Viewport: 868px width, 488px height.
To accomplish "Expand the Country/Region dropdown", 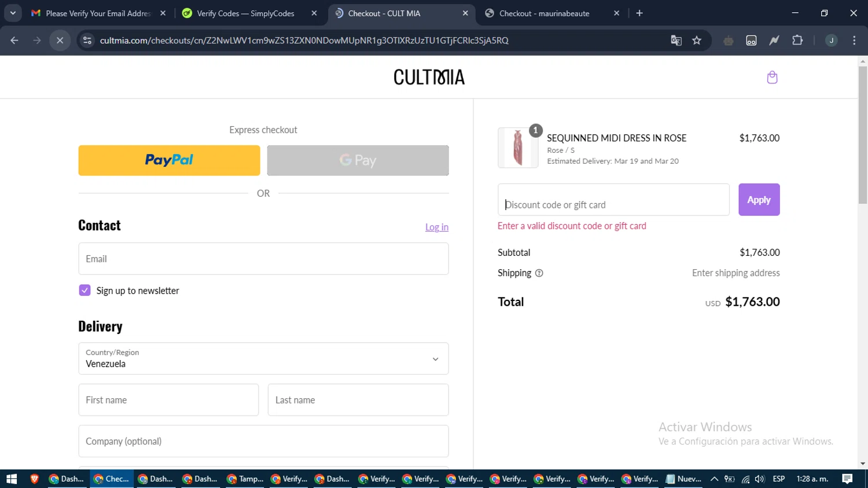I will 263,358.
